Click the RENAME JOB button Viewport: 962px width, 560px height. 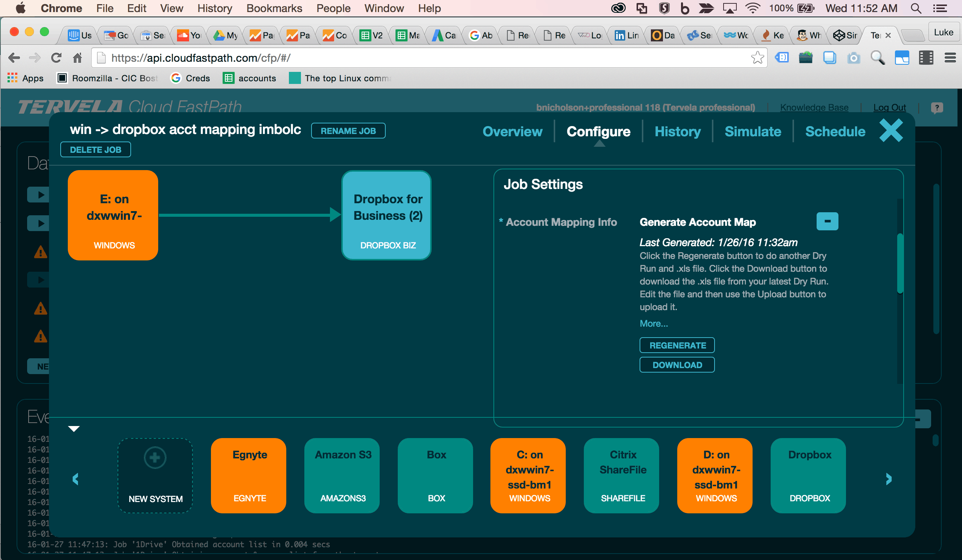(348, 131)
